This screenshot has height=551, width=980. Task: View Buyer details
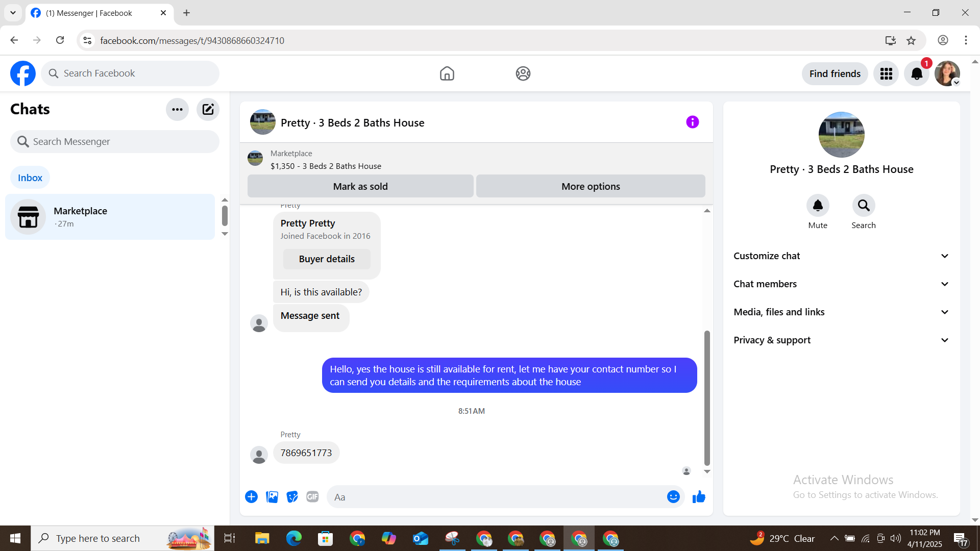327,259
